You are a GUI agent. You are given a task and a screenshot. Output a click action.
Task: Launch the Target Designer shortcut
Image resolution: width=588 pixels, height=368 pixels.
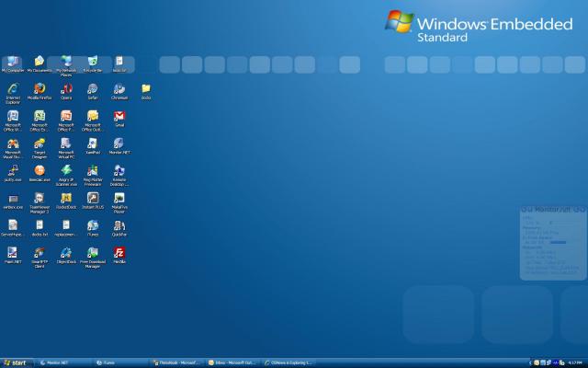(40, 148)
